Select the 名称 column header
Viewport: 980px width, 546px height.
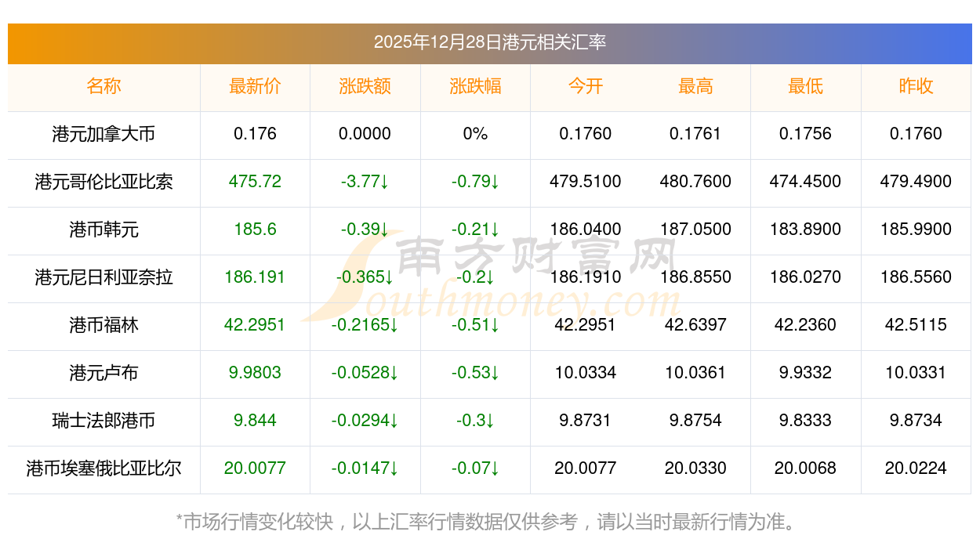click(x=103, y=86)
